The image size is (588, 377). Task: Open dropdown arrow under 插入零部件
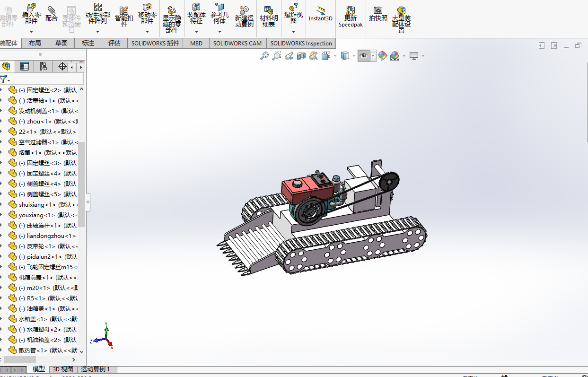(x=31, y=32)
